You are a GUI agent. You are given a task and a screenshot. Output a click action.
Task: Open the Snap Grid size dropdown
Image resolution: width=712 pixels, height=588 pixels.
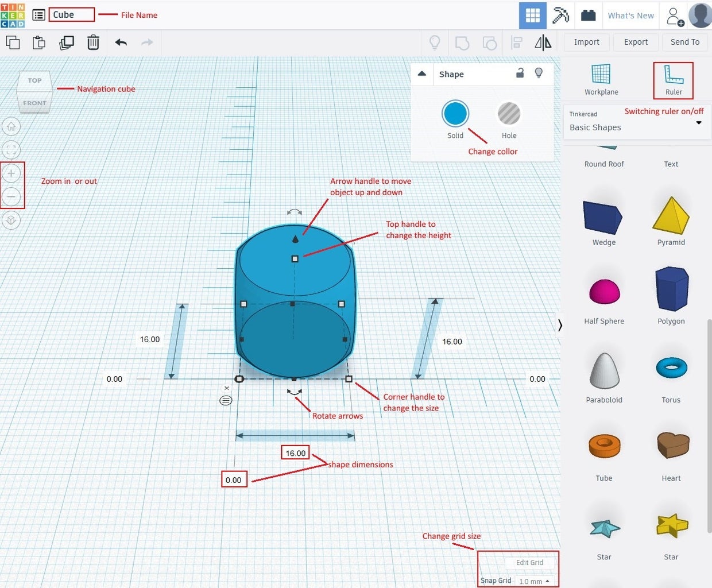click(536, 581)
